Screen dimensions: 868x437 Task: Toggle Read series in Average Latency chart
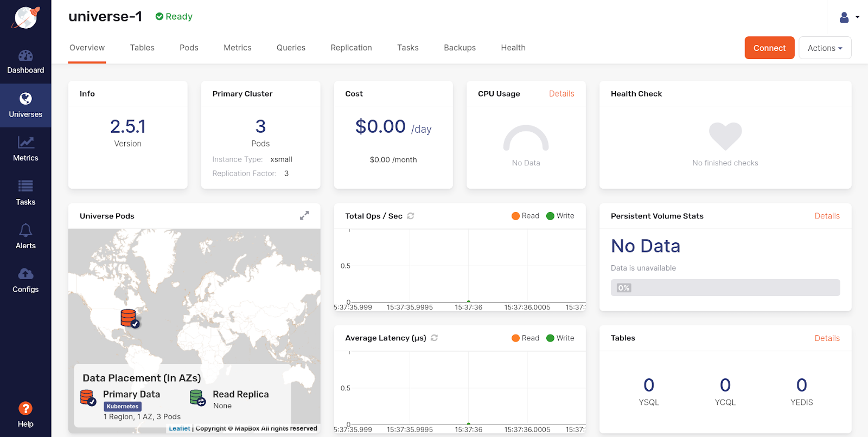[525, 338]
